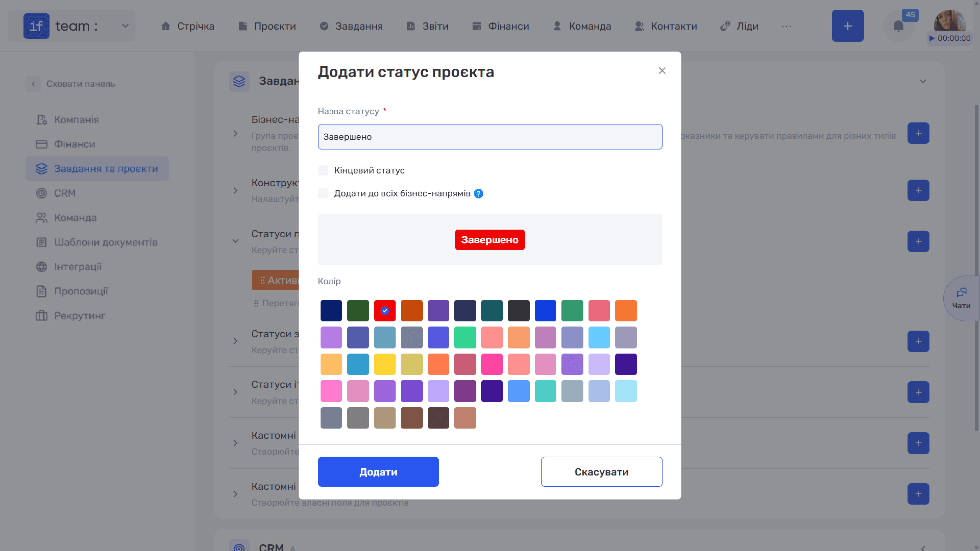Open the notifications bell
980x551 pixels.
click(898, 26)
